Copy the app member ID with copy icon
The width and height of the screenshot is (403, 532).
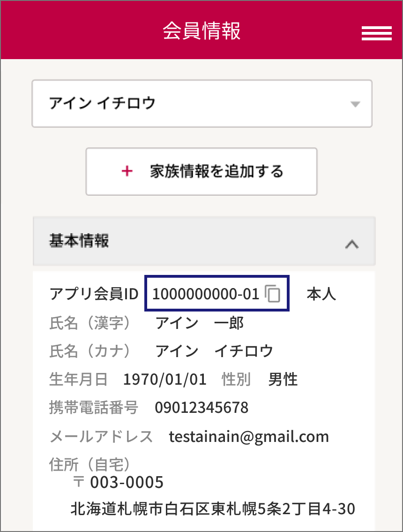[273, 294]
